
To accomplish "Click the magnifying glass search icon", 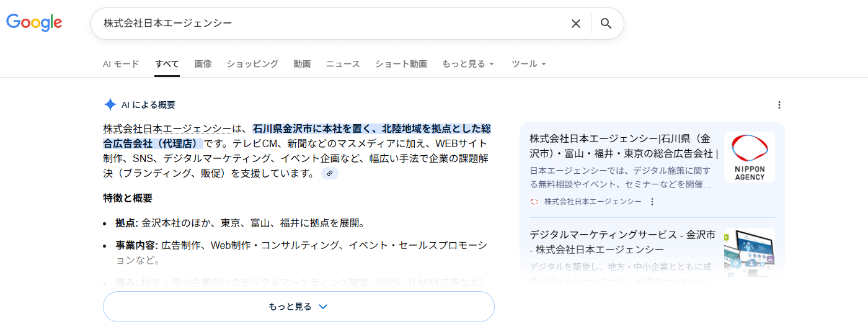I will click(606, 24).
